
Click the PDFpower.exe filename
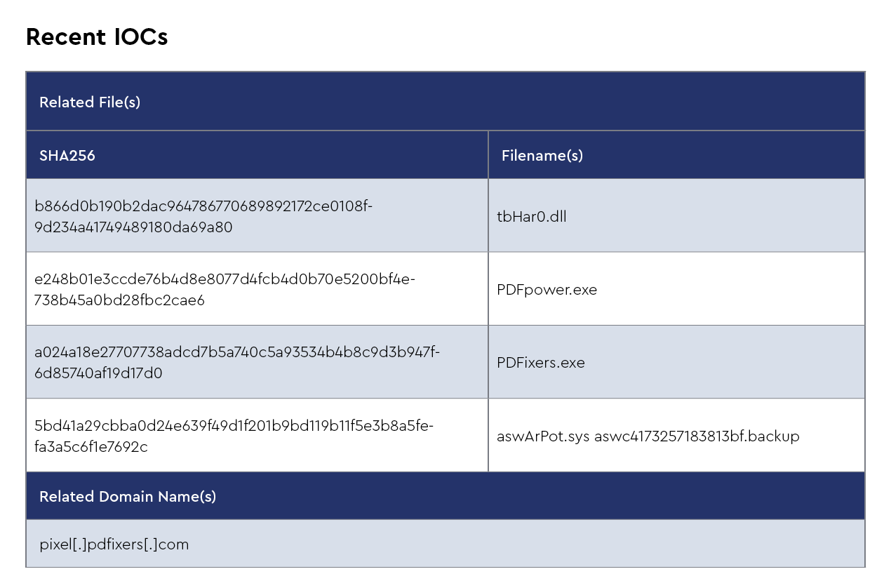pos(547,290)
